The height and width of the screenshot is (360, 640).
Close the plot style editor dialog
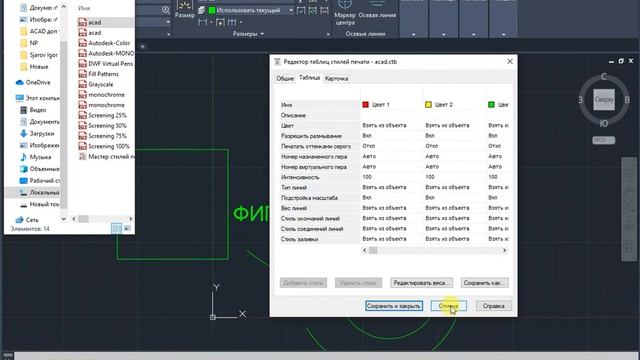click(510, 61)
